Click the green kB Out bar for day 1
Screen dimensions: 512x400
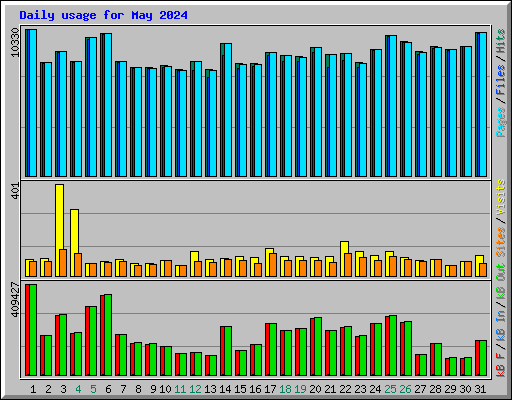[x=33, y=330]
